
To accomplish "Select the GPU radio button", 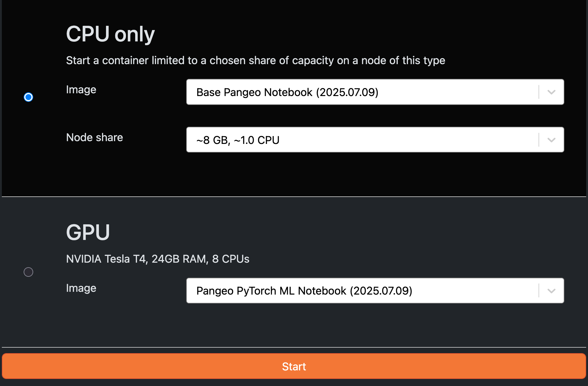I will [28, 272].
